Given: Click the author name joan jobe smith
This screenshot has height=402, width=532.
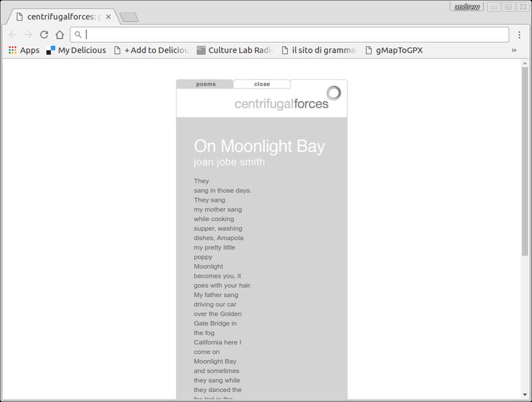Looking at the screenshot, I should click(x=229, y=162).
